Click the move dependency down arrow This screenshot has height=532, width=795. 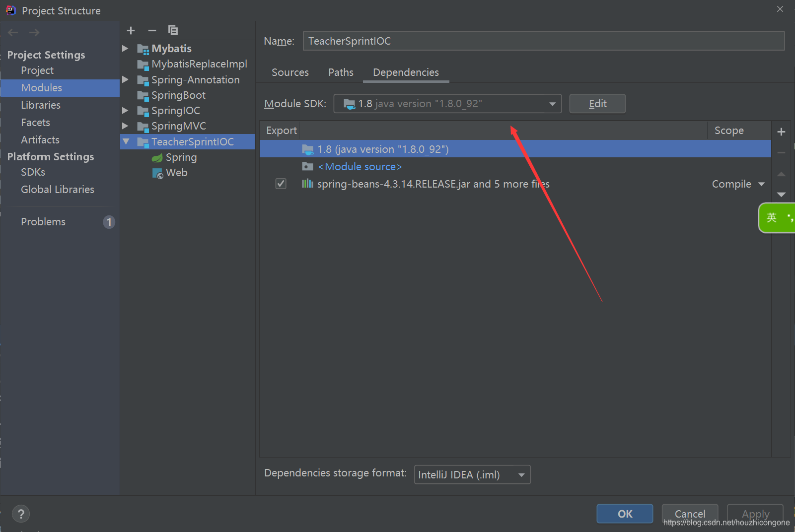[781, 195]
